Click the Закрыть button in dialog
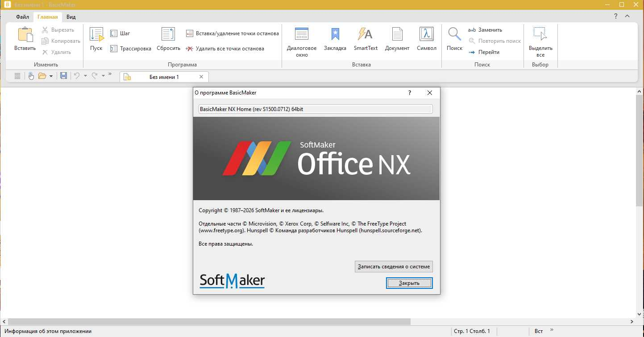The image size is (644, 337). pos(409,283)
